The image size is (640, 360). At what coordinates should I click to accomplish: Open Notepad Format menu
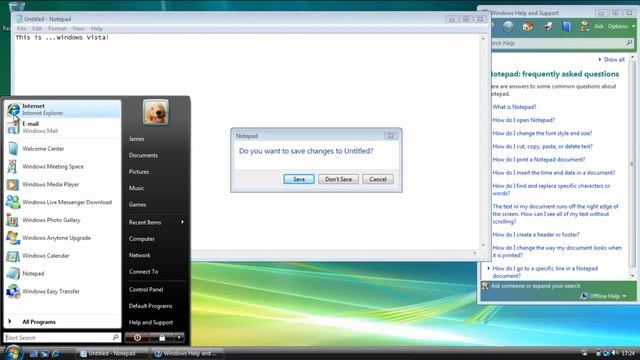click(57, 29)
